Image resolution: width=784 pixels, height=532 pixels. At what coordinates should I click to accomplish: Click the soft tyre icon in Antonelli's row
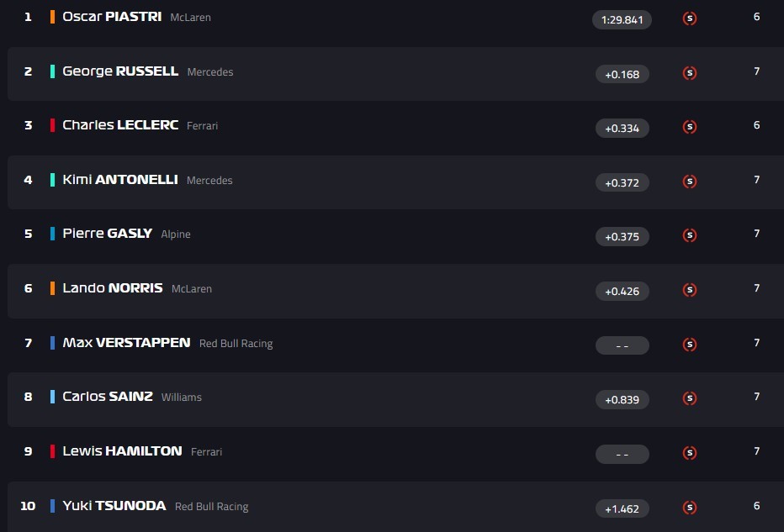pyautogui.click(x=690, y=182)
